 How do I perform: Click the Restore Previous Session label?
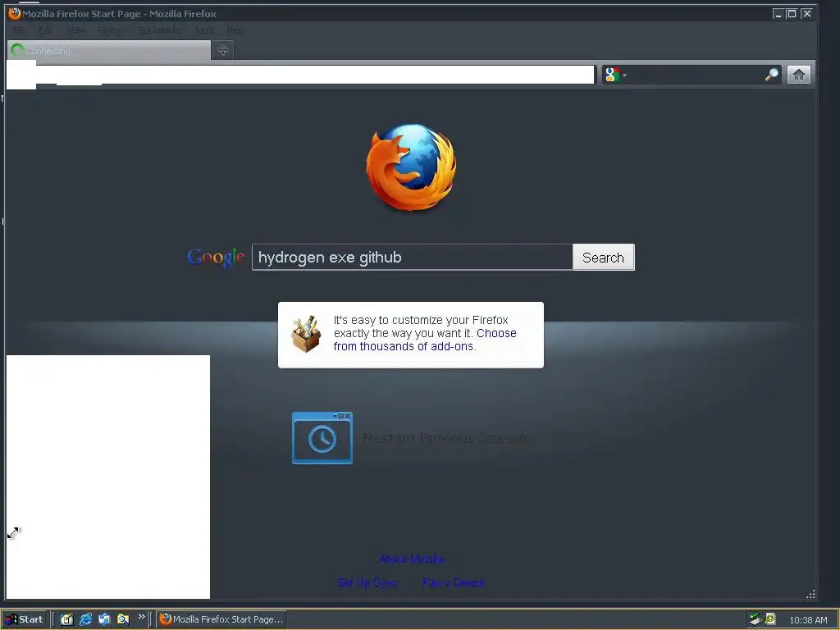(x=446, y=438)
